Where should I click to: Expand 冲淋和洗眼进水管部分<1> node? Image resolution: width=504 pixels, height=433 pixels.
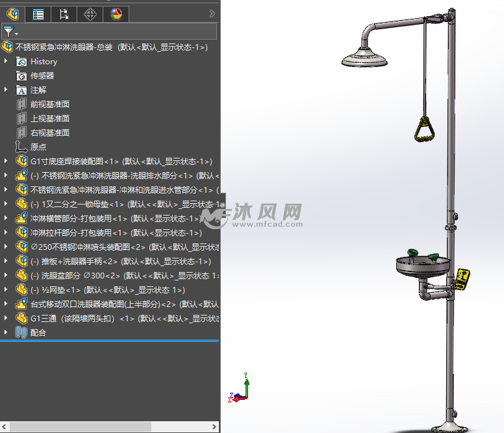point(5,189)
